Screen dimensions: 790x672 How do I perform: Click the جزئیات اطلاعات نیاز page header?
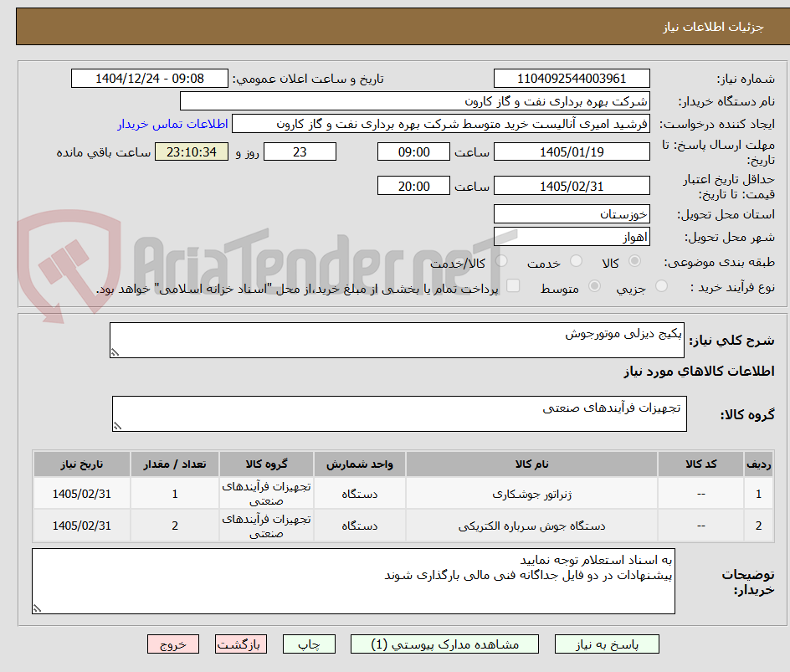[713, 27]
